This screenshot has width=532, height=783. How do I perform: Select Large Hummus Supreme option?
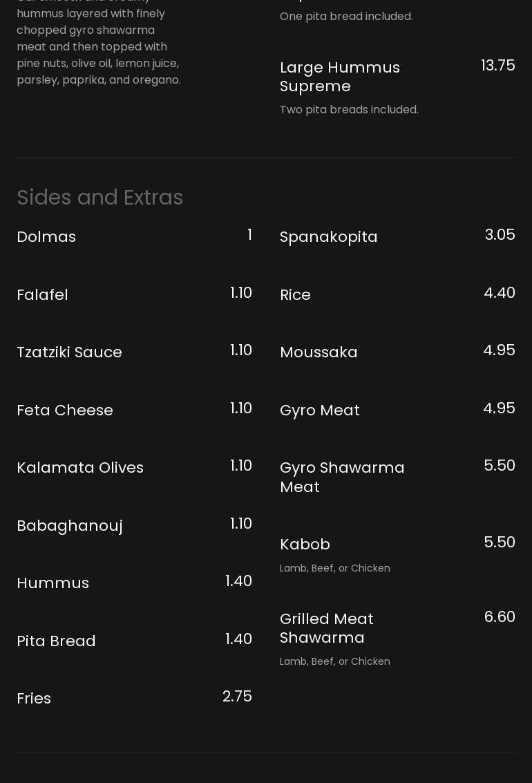pyautogui.click(x=340, y=77)
